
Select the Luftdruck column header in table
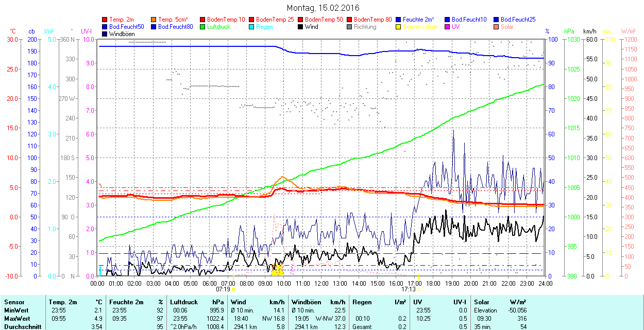click(x=184, y=302)
